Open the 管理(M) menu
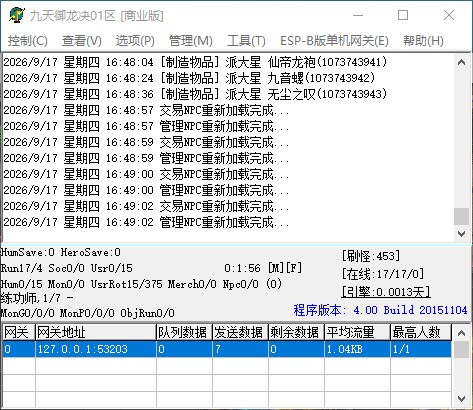This screenshot has height=410, width=473. pos(191,41)
